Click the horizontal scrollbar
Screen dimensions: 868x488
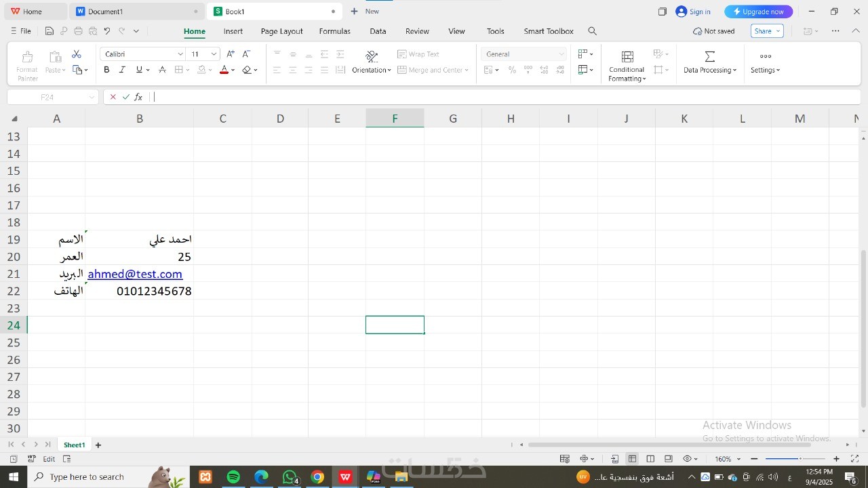669,445
